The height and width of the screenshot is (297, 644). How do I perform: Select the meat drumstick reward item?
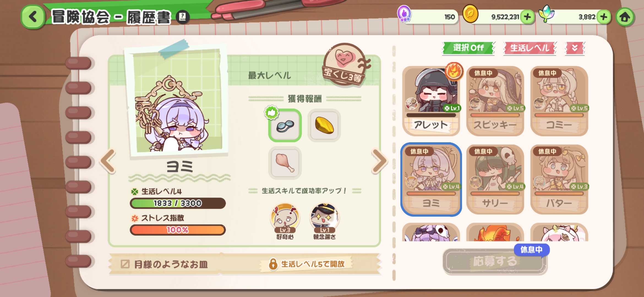click(285, 163)
